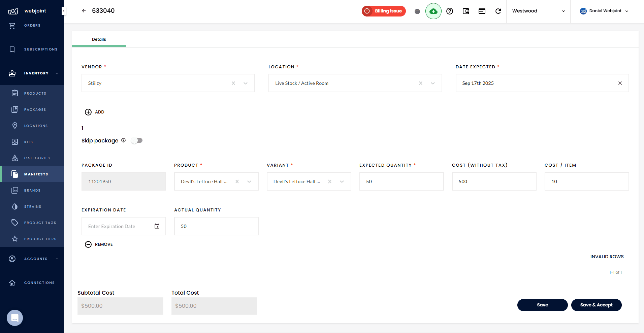This screenshot has width=644, height=333.
Task: Open the Daniel Webjoint account menu
Action: [604, 11]
